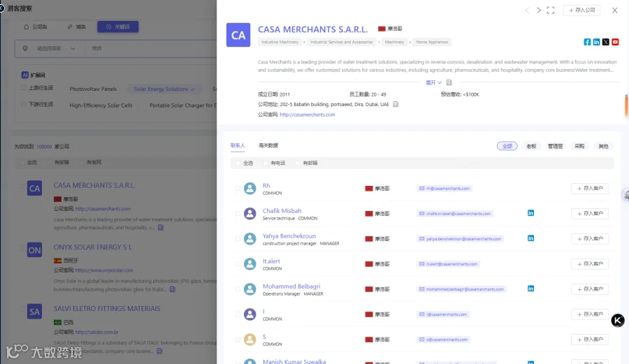This screenshot has height=364, width=629.
Task: Copy the company address with copy icon
Action: point(396,104)
